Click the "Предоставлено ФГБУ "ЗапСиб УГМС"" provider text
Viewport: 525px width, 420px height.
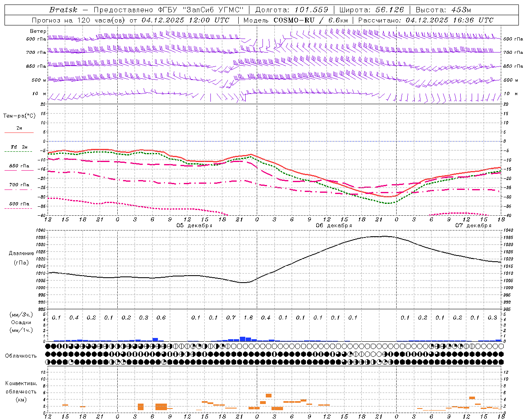[x=169, y=10]
